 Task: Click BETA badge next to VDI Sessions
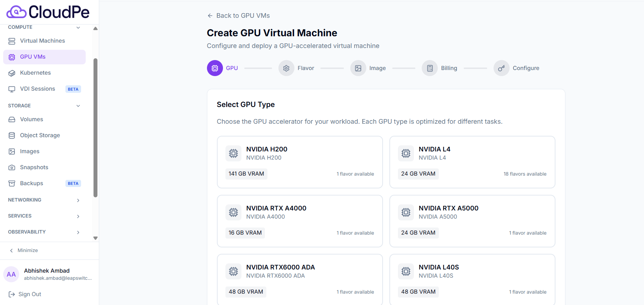73,89
